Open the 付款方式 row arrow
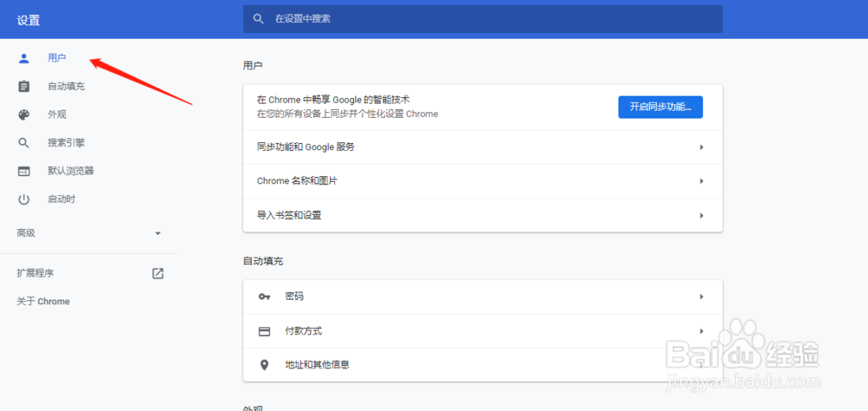Image resolution: width=868 pixels, height=411 pixels. [x=701, y=331]
